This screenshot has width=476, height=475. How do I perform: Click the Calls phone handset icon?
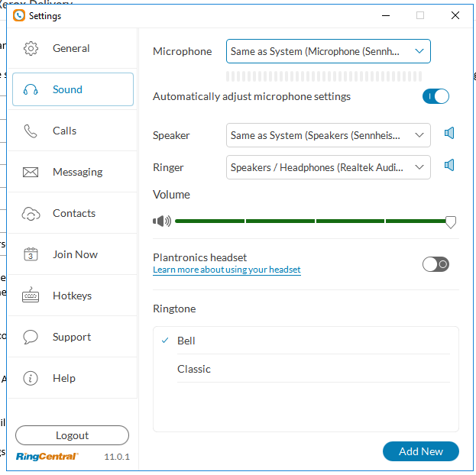[x=31, y=131]
